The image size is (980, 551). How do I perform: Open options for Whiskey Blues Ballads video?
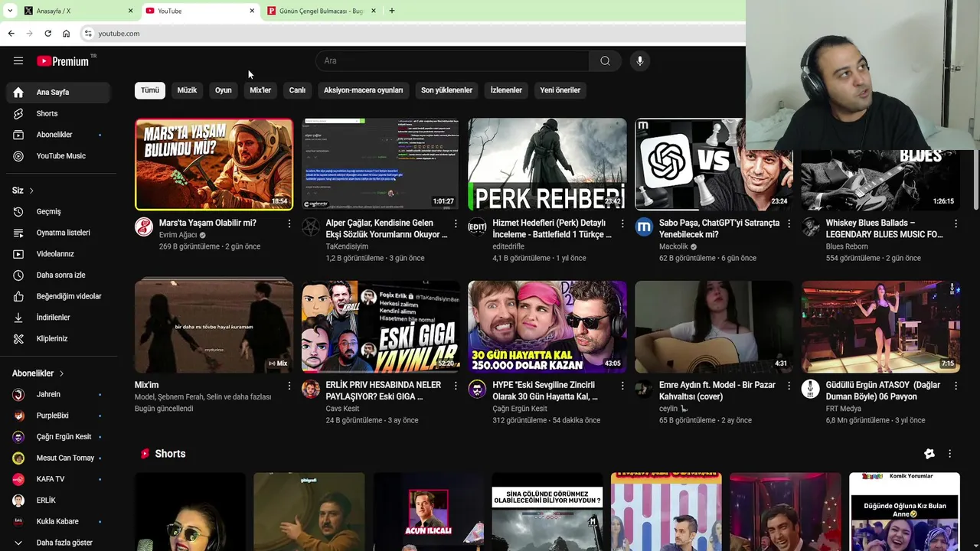pyautogui.click(x=955, y=223)
